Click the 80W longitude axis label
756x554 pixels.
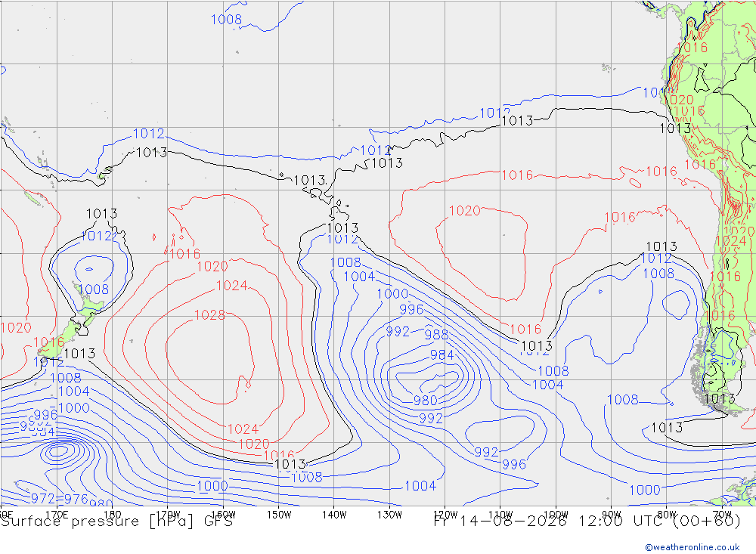(667, 515)
